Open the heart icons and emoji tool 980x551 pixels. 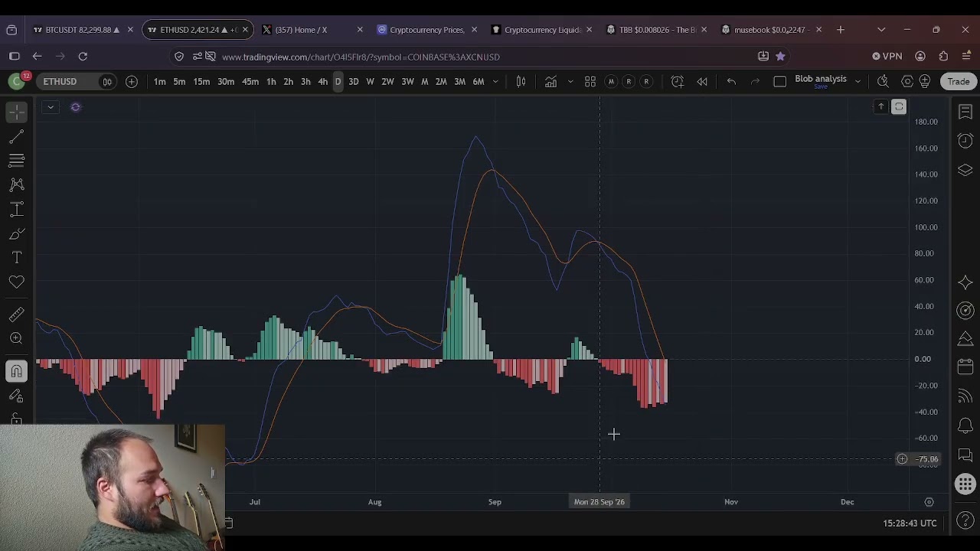[x=16, y=282]
